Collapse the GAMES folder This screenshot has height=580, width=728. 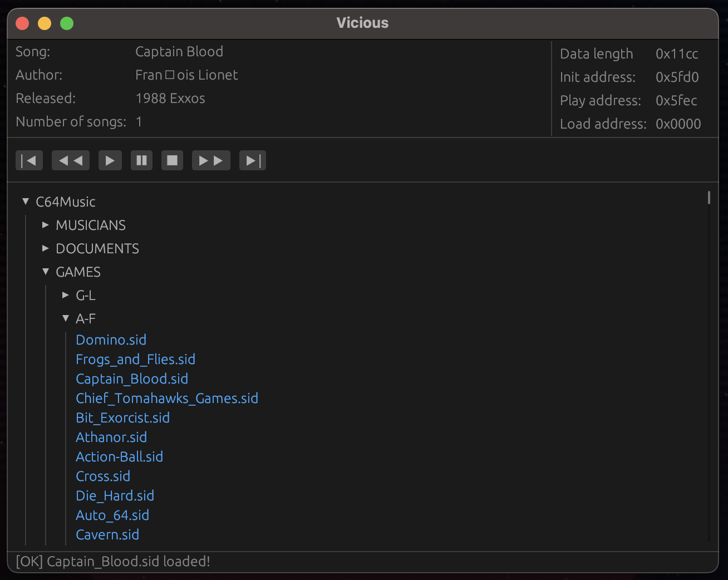pyautogui.click(x=46, y=272)
